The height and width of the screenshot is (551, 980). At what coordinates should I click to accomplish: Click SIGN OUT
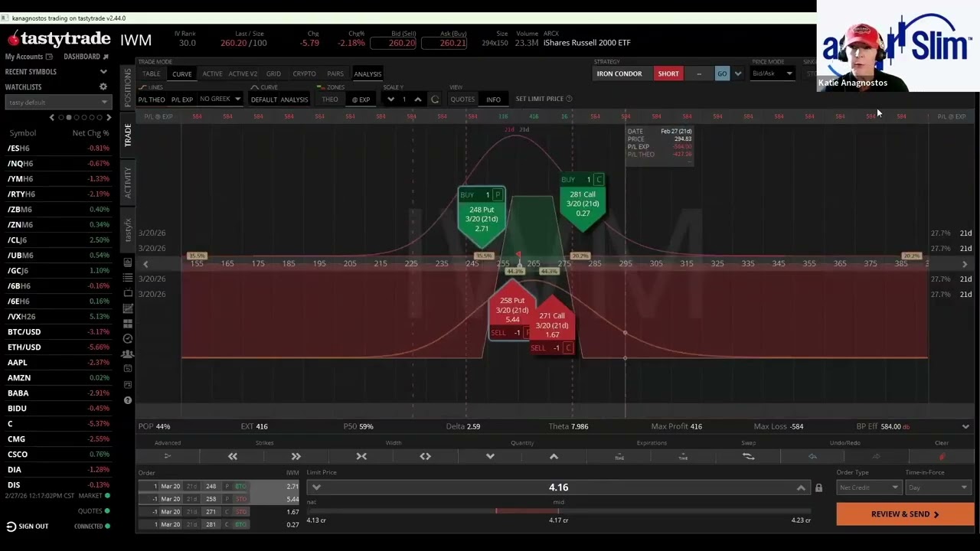point(33,527)
